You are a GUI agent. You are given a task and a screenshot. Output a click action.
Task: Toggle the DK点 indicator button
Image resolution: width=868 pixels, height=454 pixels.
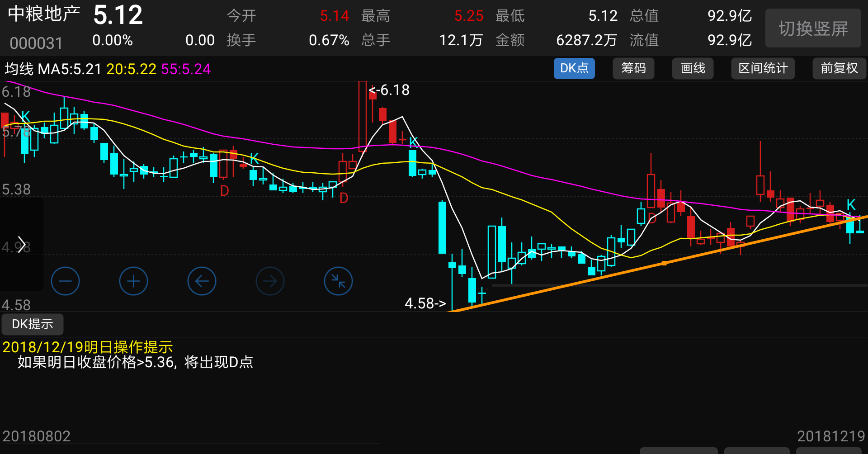(574, 68)
